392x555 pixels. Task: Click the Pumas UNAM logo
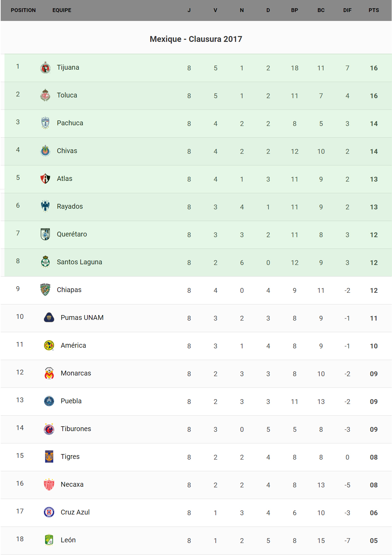click(49, 317)
